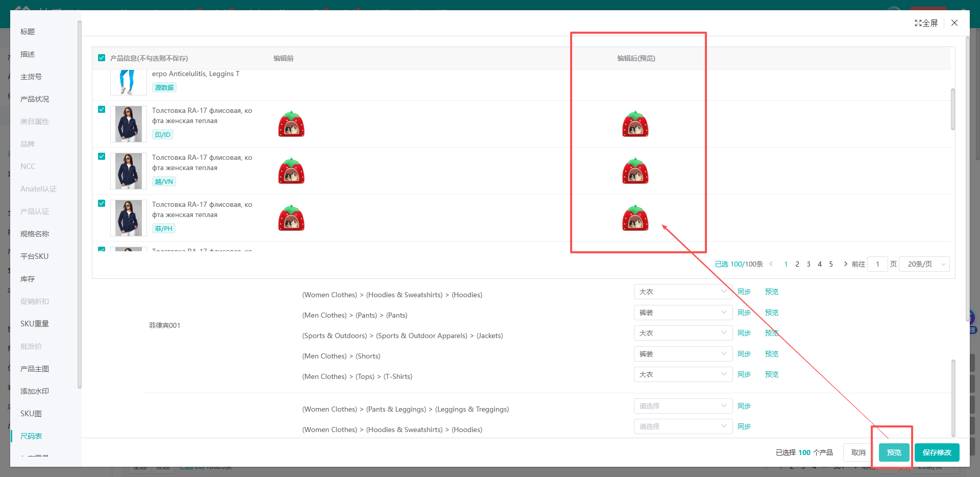980x477 pixels.
Task: Click the 取消 button
Action: 859,452
